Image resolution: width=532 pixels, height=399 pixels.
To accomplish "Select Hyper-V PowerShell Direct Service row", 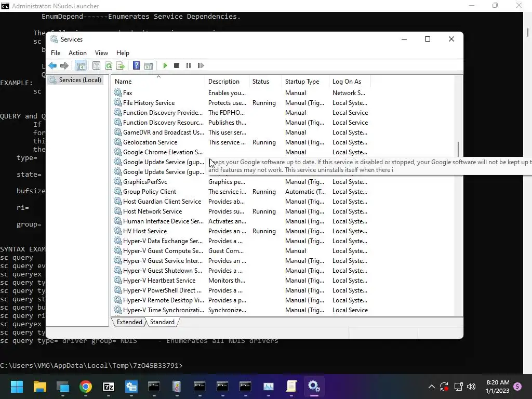I will (x=242, y=290).
